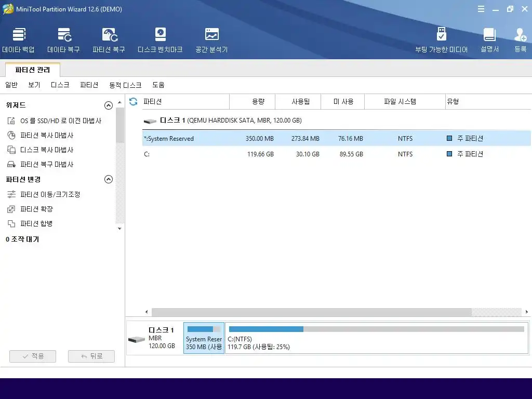532x399 pixels.
Task: Start 디스크 벤치마크 (Disk Benchmark)
Action: tap(160, 40)
